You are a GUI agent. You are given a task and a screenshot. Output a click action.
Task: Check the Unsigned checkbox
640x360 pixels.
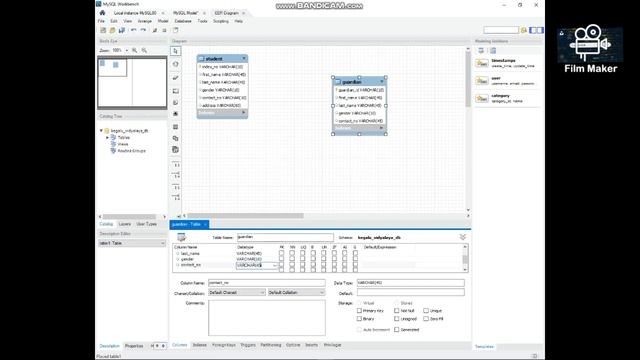point(396,319)
